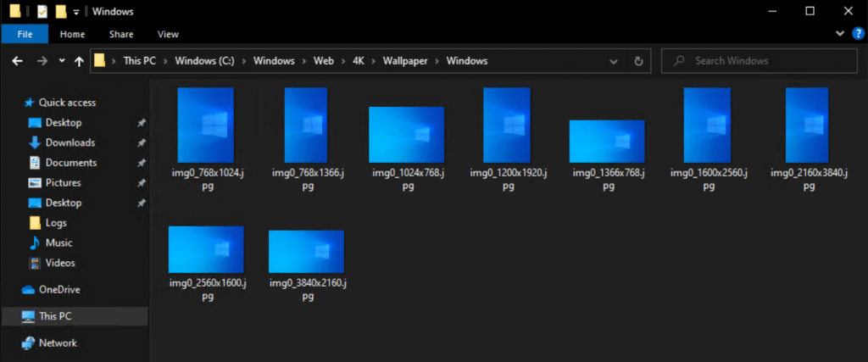Open the View ribbon tab
This screenshot has height=362, width=868.
pos(168,34)
